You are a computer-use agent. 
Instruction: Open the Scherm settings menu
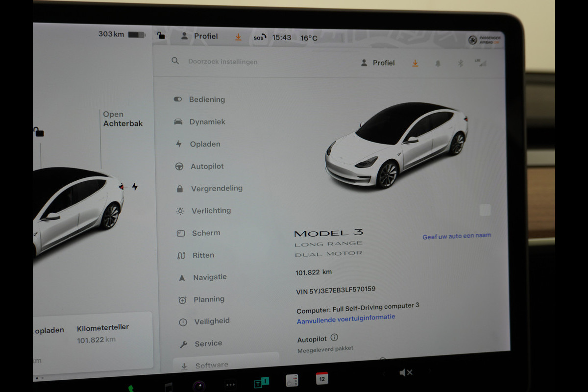tap(198, 233)
